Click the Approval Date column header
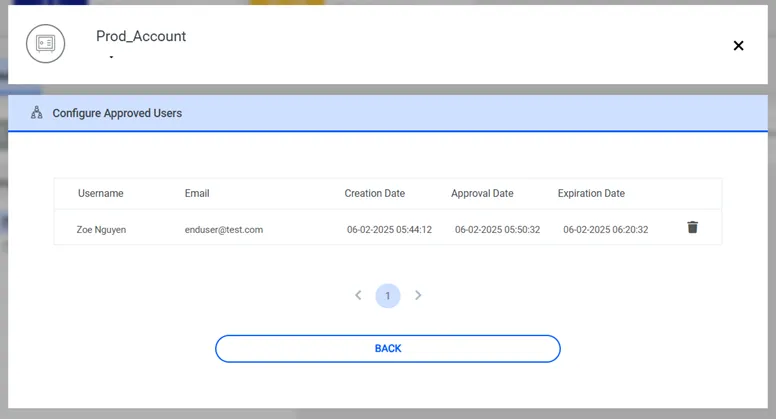 482,193
